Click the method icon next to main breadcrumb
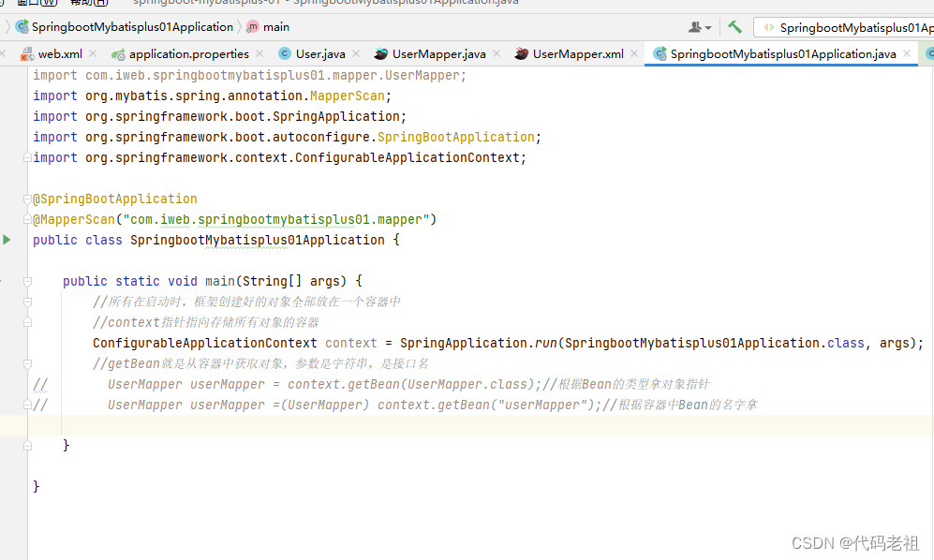This screenshot has width=934, height=560. pos(253,27)
